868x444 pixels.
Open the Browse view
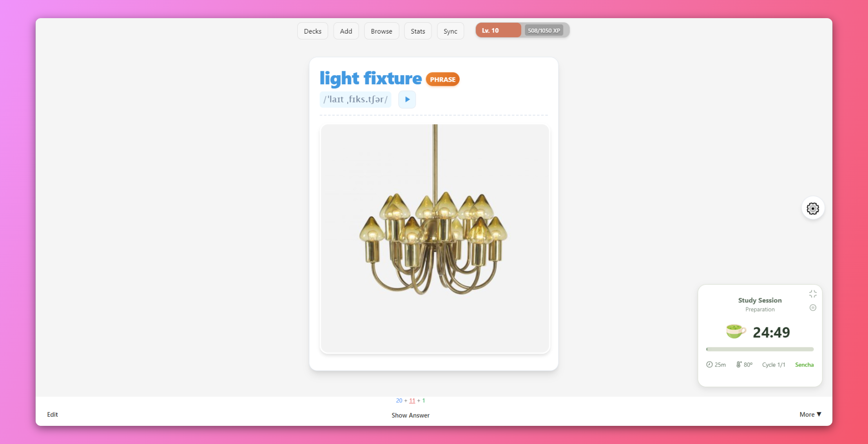[381, 31]
